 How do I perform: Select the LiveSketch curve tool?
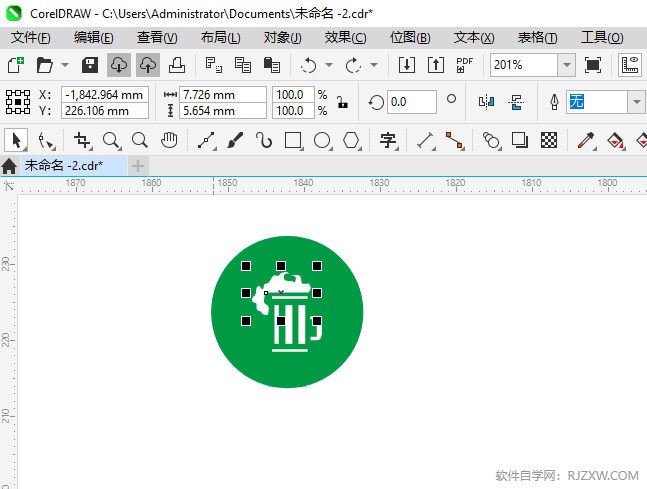pos(264,140)
